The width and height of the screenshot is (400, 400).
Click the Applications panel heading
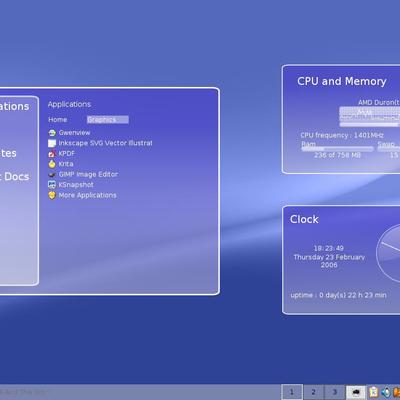[x=69, y=104]
